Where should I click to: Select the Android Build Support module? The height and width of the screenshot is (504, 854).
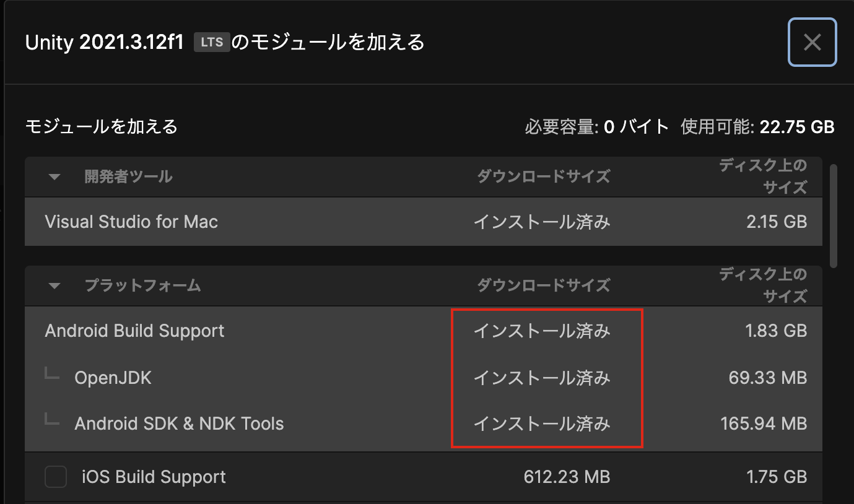tap(134, 331)
